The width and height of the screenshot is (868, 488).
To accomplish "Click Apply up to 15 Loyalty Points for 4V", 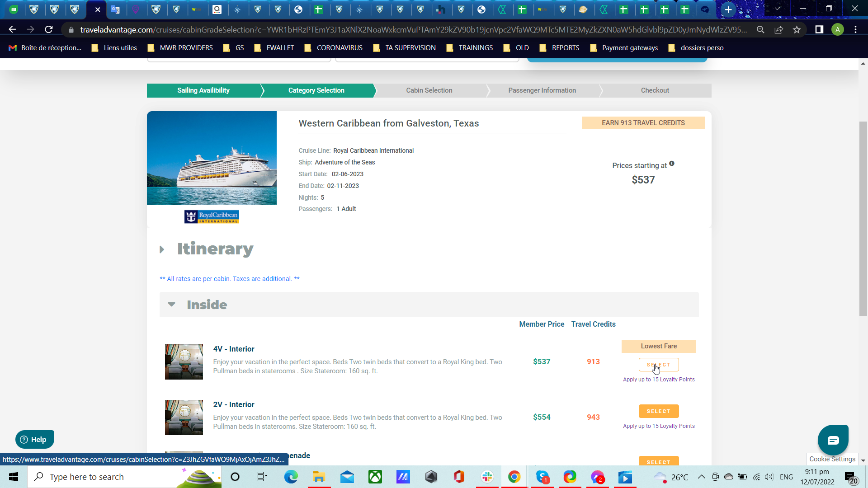I will coord(658,380).
